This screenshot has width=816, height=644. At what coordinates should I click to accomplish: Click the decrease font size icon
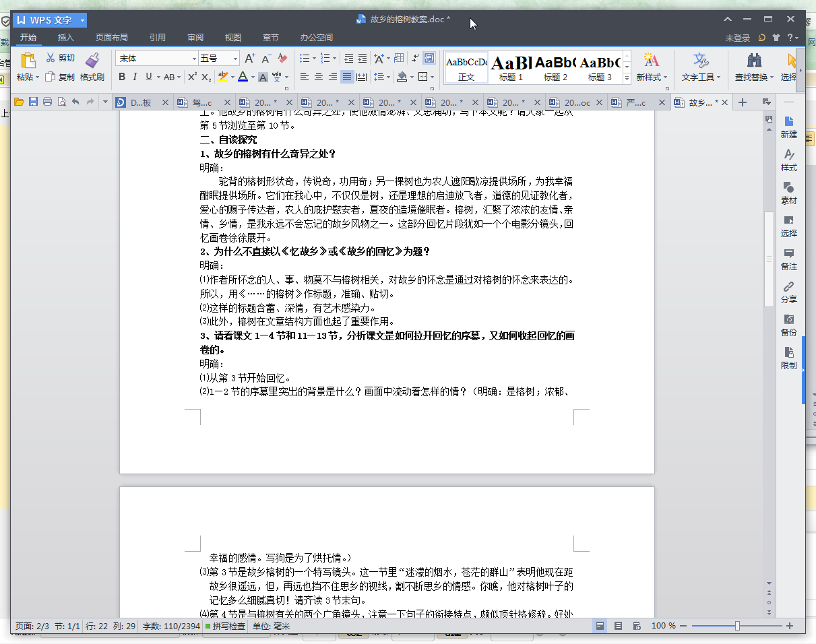pyautogui.click(x=266, y=59)
